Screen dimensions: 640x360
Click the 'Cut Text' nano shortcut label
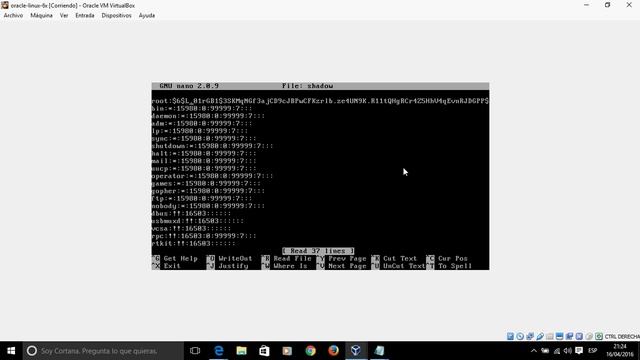[400, 258]
